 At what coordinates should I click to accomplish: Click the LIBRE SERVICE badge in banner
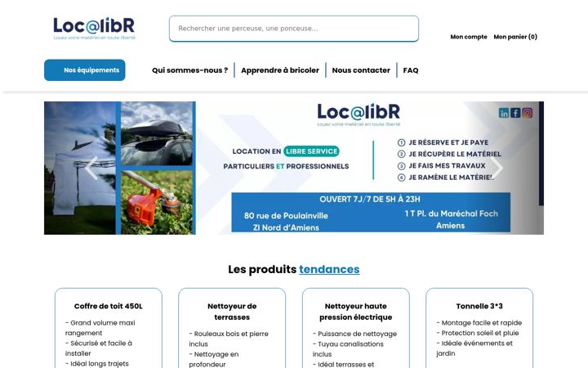point(311,151)
